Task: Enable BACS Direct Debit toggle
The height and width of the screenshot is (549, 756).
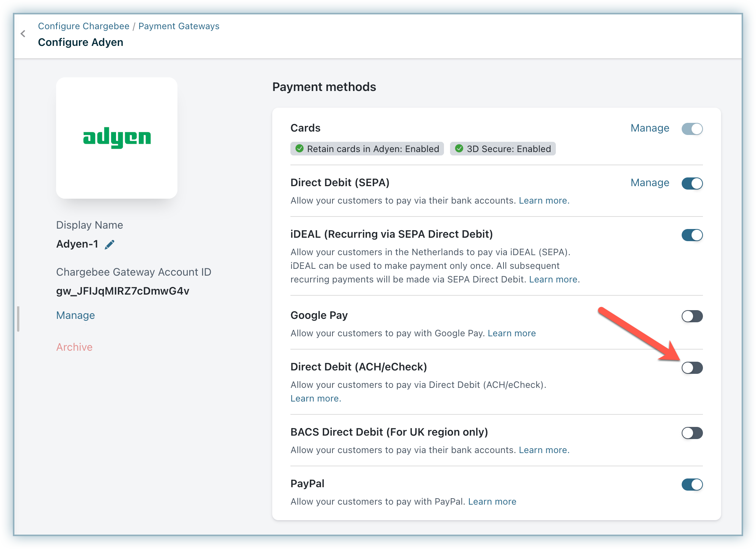Action: 692,433
